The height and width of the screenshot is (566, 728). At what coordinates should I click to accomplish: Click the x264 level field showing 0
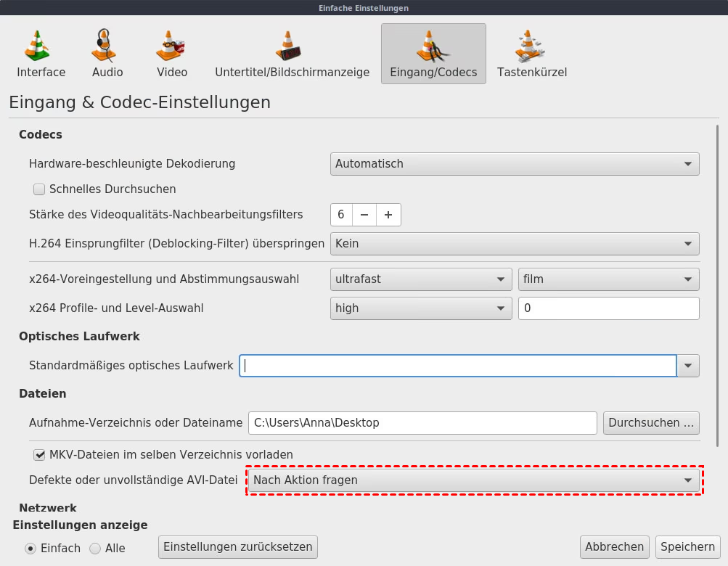[x=609, y=308]
